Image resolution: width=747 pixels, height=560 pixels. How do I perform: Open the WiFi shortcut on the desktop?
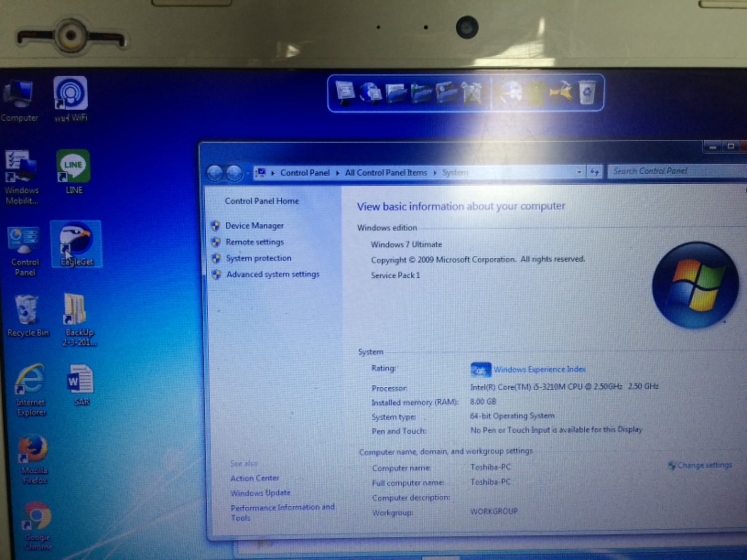pos(71,100)
